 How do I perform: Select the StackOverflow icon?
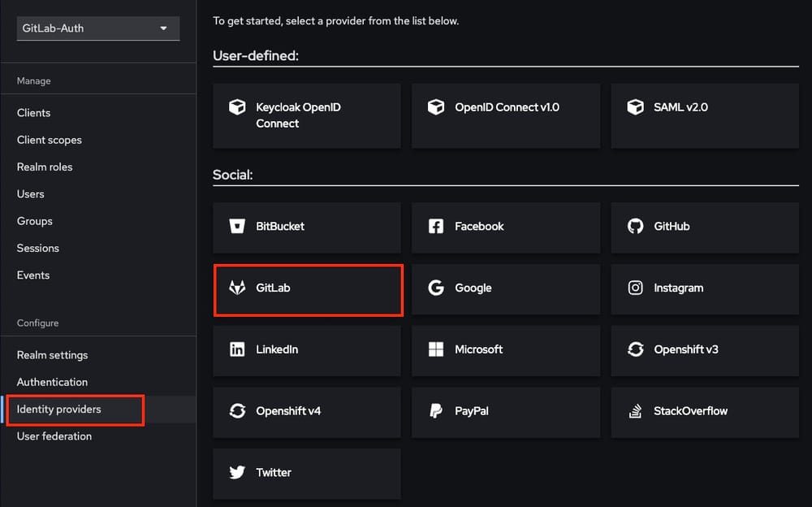pyautogui.click(x=635, y=410)
